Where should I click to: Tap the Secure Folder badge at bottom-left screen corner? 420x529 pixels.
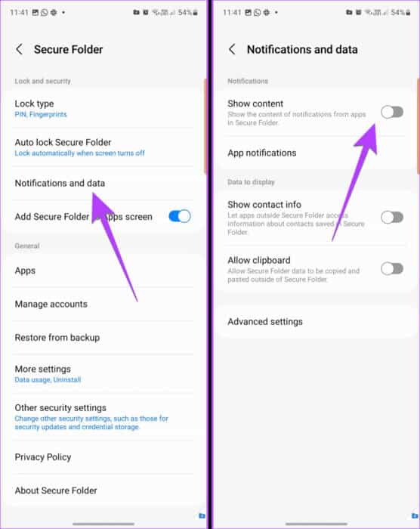point(202,515)
